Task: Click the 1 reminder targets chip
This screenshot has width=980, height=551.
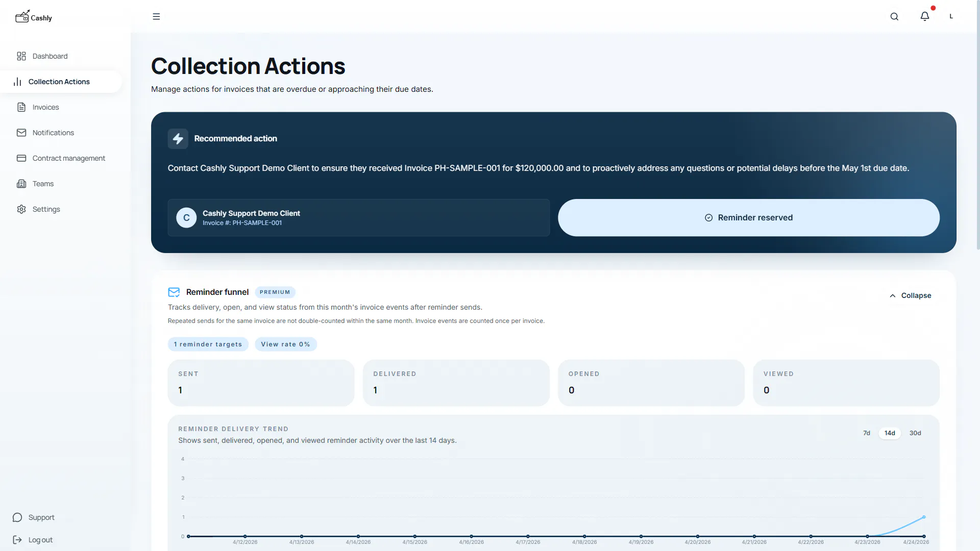Action: (x=208, y=344)
